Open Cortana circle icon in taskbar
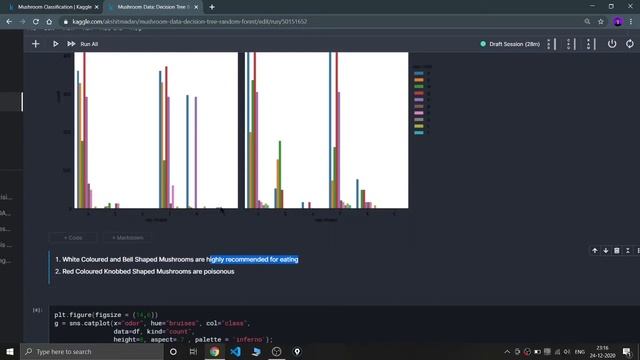This screenshot has width=640, height=360. tap(173, 351)
